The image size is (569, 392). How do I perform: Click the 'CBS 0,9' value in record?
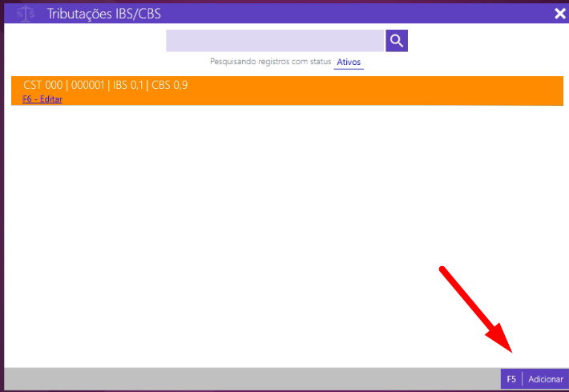(x=170, y=85)
